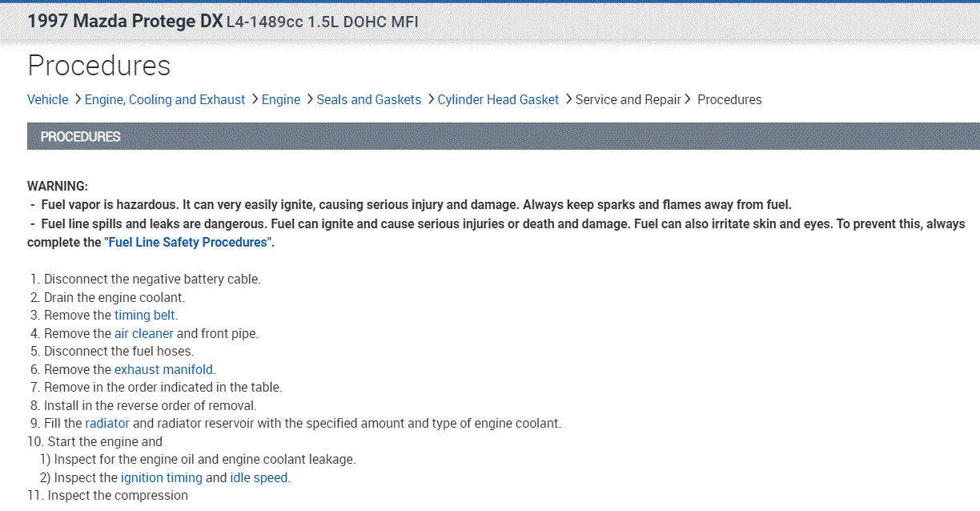Image resolution: width=980 pixels, height=511 pixels.
Task: Select Service and Repair breadcrumb text
Action: [x=628, y=100]
